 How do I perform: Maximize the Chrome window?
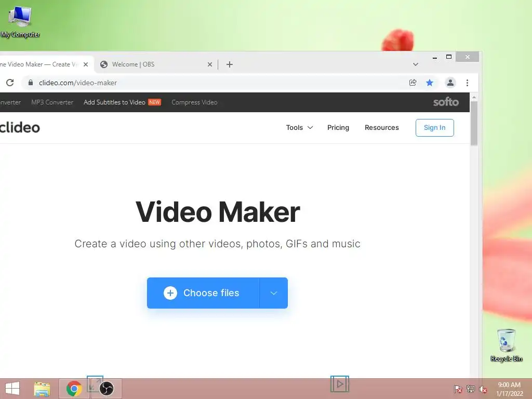pyautogui.click(x=448, y=57)
